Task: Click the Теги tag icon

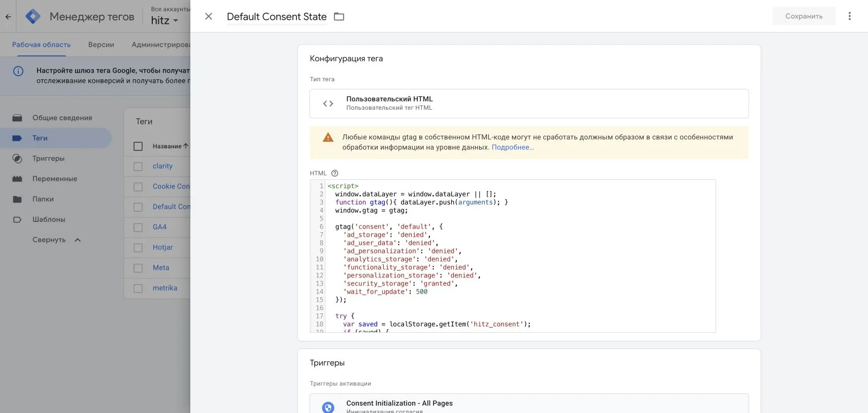Action: (17, 138)
